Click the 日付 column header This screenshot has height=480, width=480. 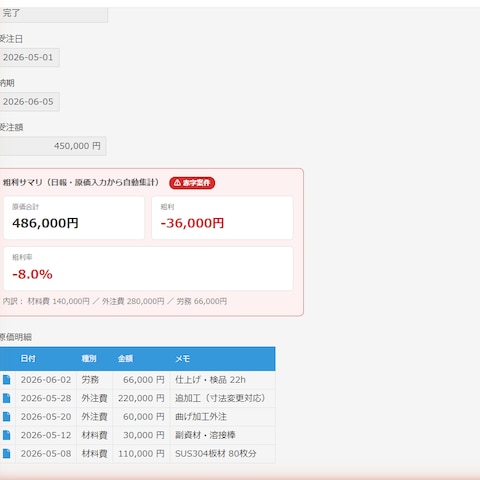click(28, 359)
